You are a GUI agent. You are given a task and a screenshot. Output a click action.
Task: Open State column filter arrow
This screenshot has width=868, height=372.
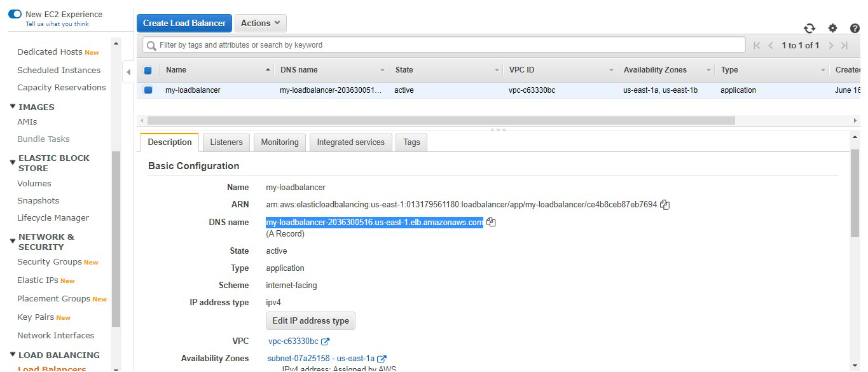(497, 70)
